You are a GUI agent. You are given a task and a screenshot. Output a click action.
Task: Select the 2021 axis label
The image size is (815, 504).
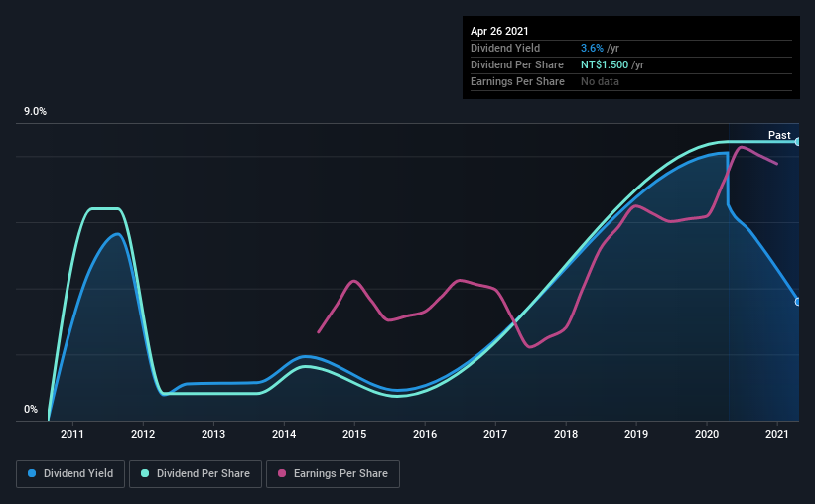(777, 434)
